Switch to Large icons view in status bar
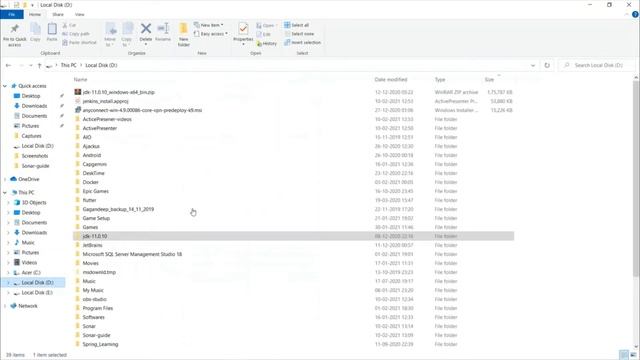The height and width of the screenshot is (360, 640). pyautogui.click(x=633, y=355)
